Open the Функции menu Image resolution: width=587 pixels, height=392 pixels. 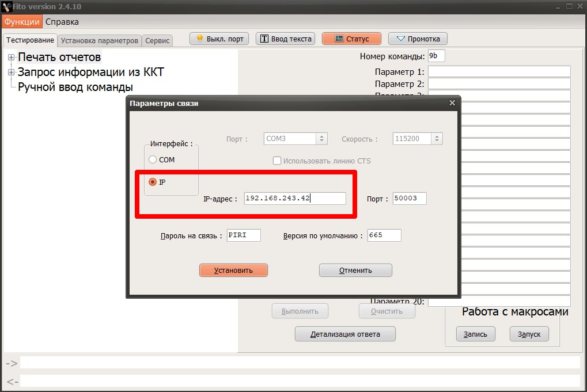(x=21, y=22)
